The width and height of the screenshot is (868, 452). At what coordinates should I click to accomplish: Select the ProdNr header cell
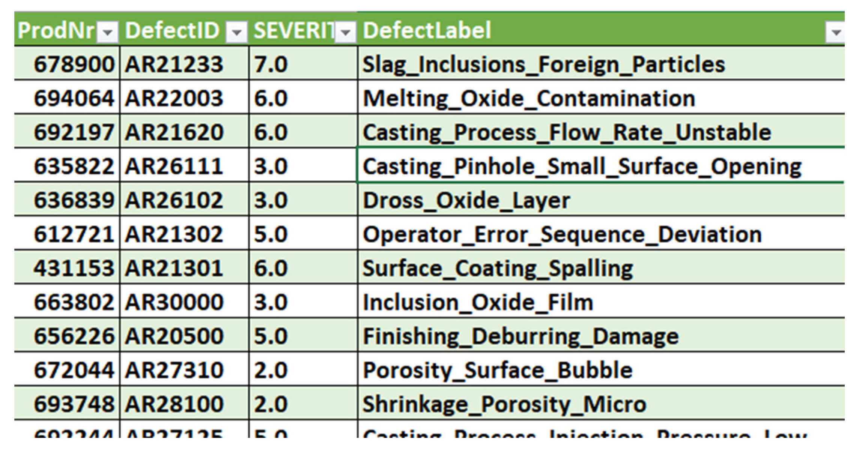[x=67, y=30]
